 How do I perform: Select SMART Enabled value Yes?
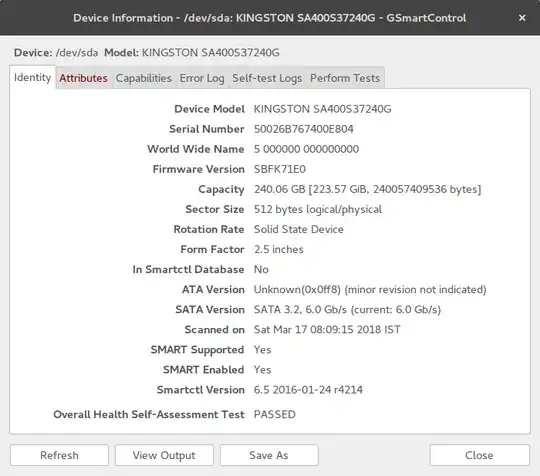[262, 370]
